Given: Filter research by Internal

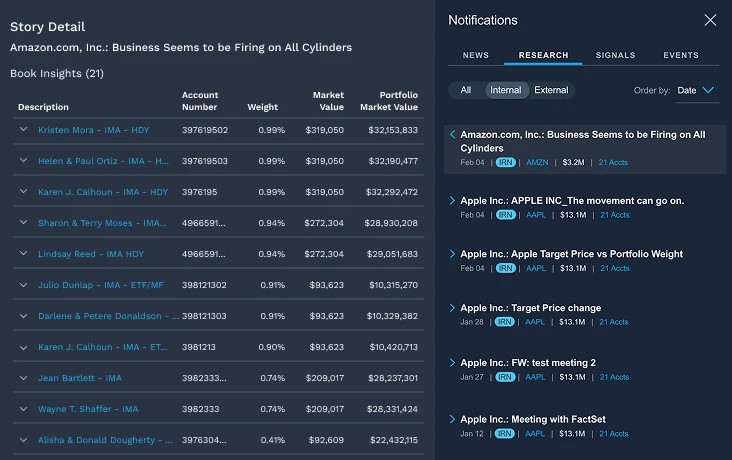Looking at the screenshot, I should (506, 90).
